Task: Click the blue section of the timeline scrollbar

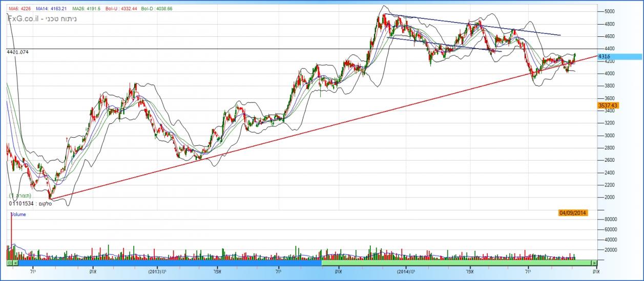Action: click(x=169, y=263)
